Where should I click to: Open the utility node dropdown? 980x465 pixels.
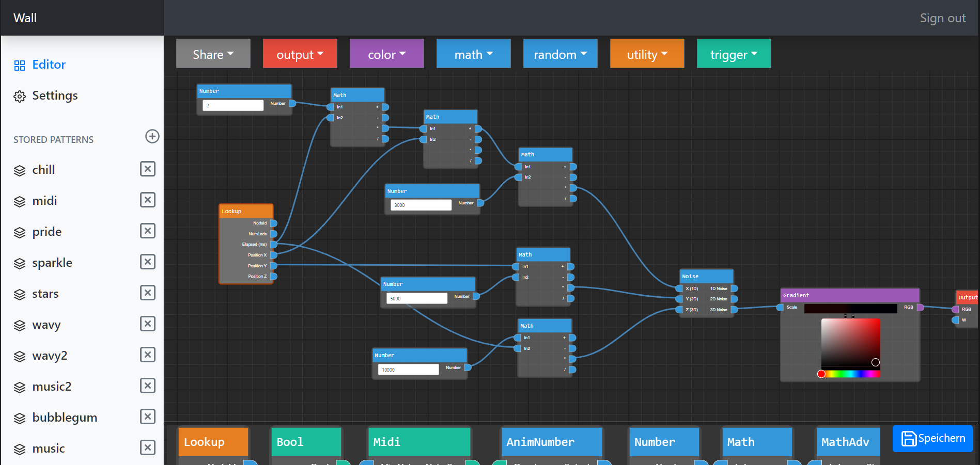pos(647,54)
